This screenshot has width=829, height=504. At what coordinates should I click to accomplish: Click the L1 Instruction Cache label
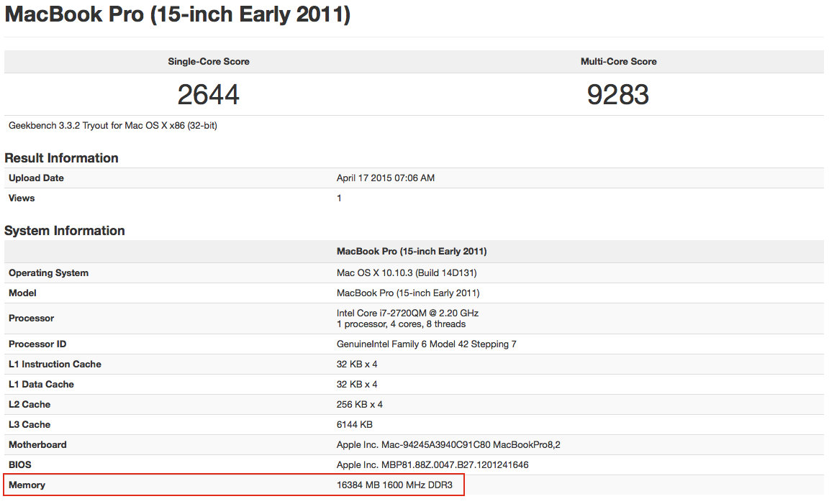55,365
